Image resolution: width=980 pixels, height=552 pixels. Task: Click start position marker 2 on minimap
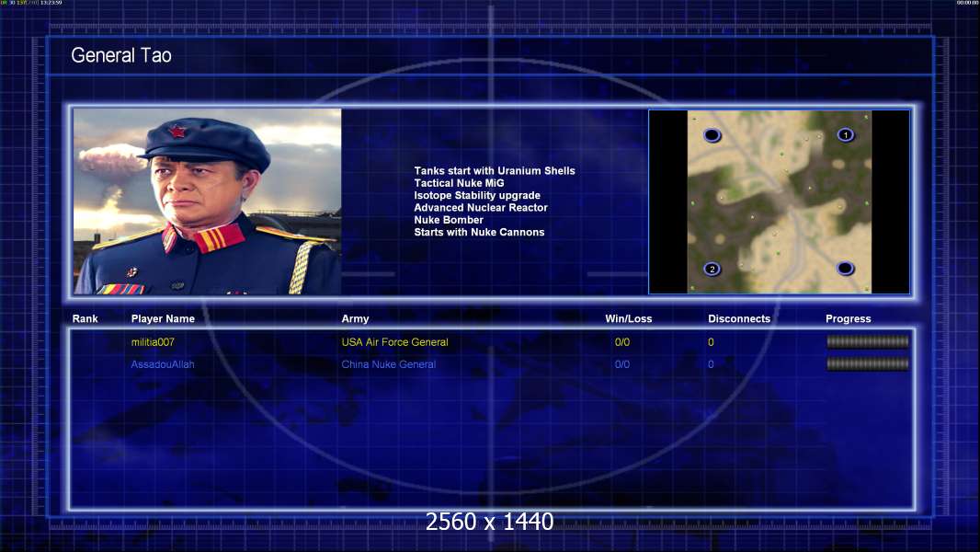tap(712, 269)
